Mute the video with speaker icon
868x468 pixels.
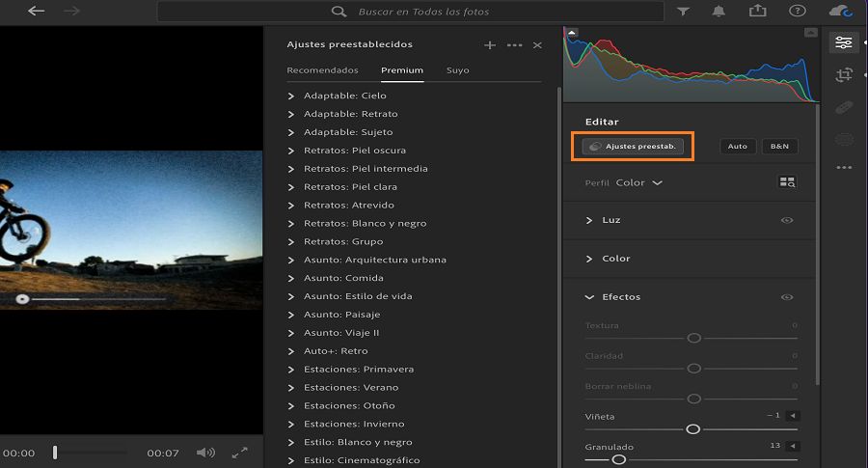click(x=205, y=453)
